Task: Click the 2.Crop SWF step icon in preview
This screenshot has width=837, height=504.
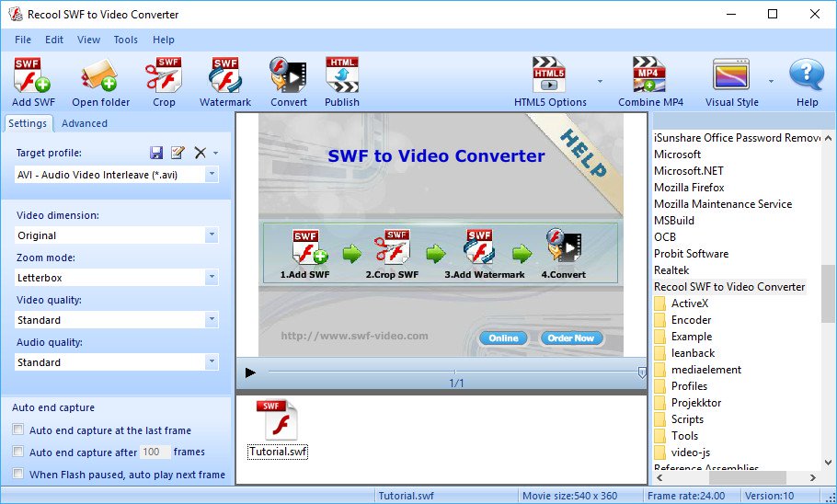Action: (x=393, y=246)
